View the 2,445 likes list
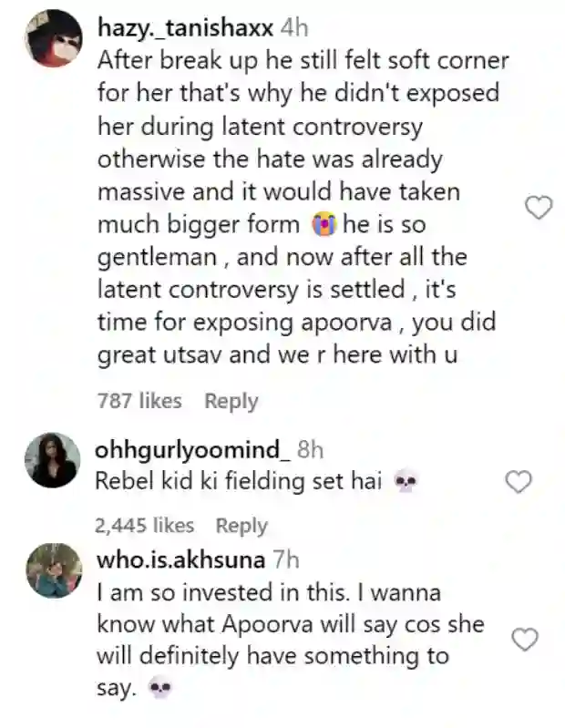Viewport: 565px width, 728px height. (x=145, y=526)
